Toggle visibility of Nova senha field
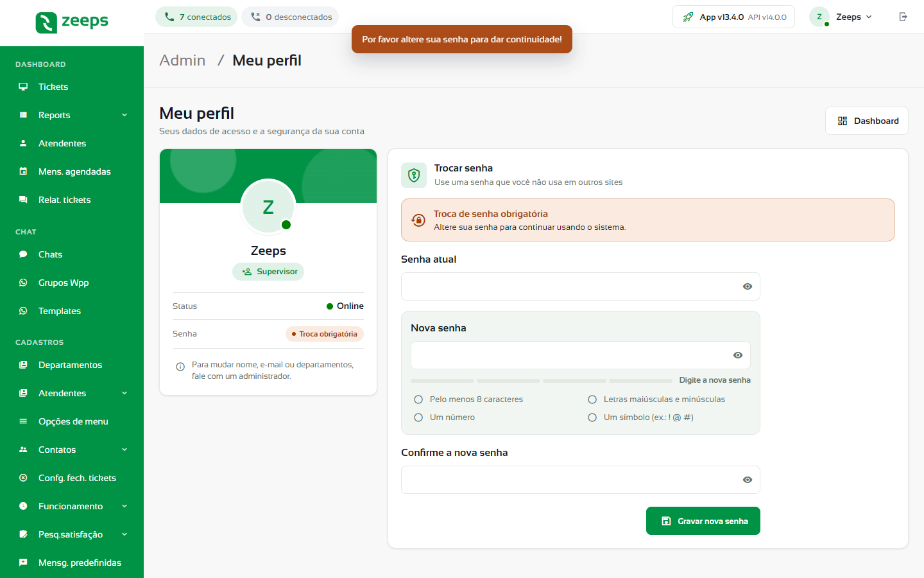Viewport: 924px width, 578px height. (738, 355)
